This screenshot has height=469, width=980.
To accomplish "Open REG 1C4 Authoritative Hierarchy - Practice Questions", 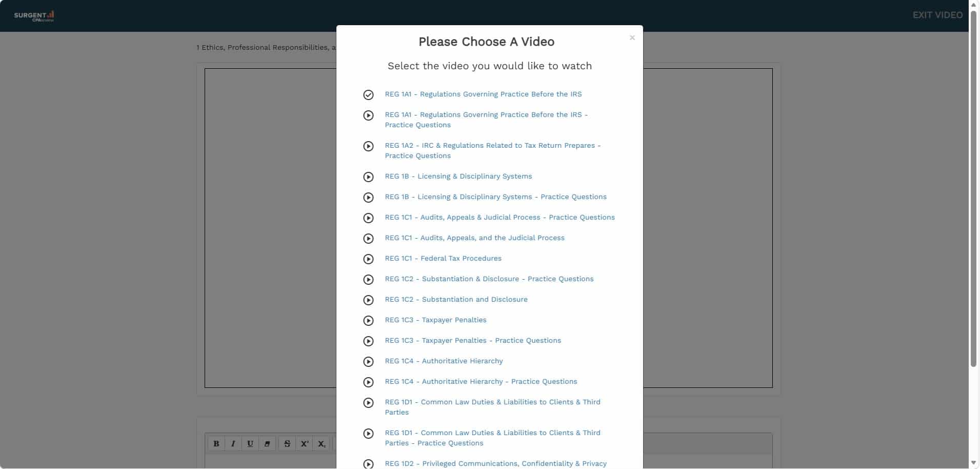I will pyautogui.click(x=481, y=382).
